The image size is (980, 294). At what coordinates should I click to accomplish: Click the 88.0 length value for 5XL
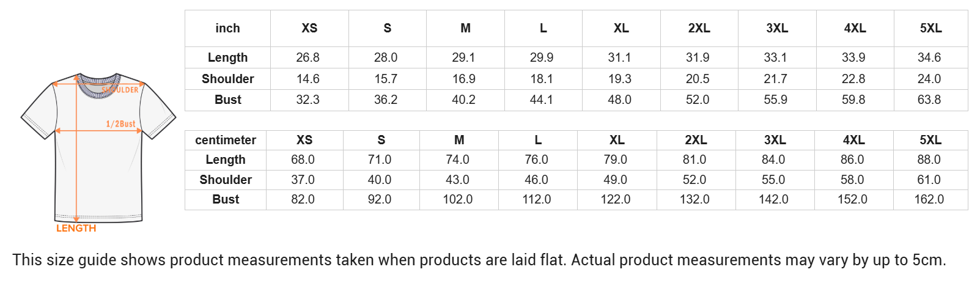tap(929, 160)
